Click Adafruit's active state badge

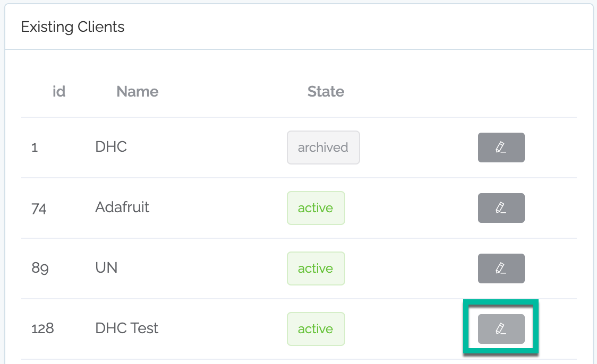pos(315,208)
